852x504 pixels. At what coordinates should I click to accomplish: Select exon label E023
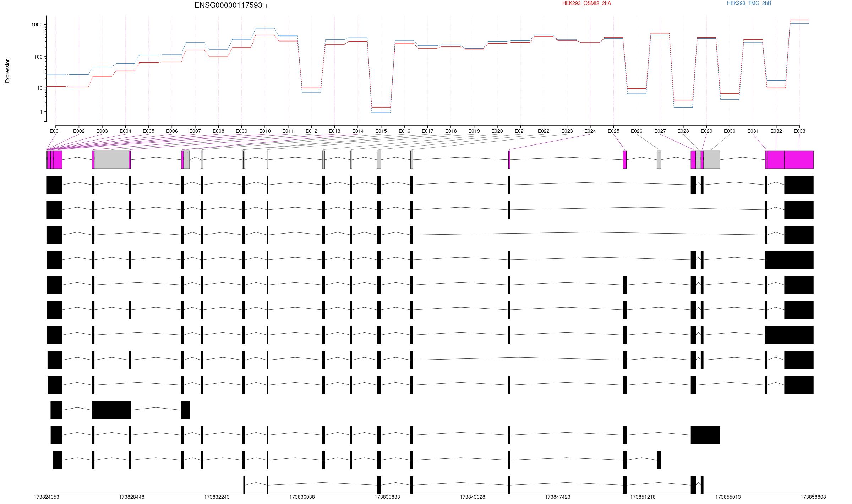(567, 131)
